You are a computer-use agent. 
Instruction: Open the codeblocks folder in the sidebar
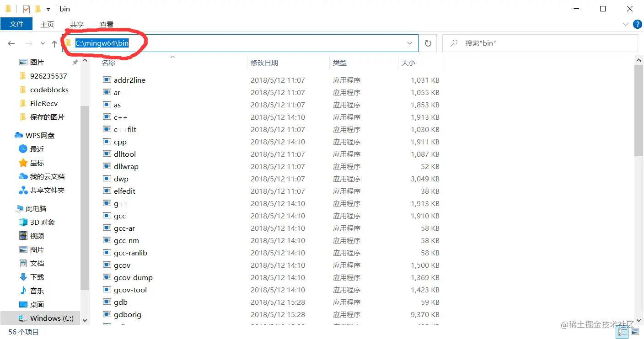click(x=49, y=90)
